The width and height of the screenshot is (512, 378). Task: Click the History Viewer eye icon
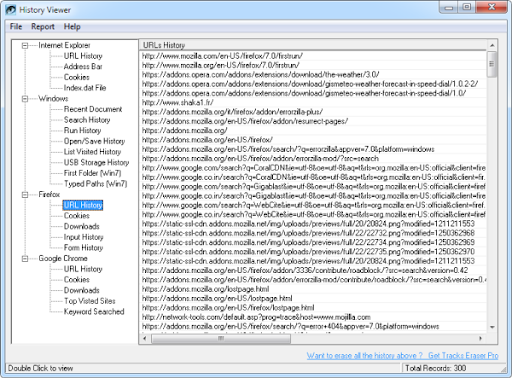[x=11, y=10]
